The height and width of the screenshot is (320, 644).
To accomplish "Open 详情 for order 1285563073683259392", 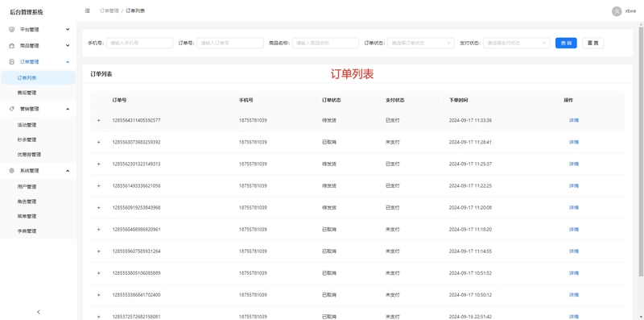I will pos(574,143).
